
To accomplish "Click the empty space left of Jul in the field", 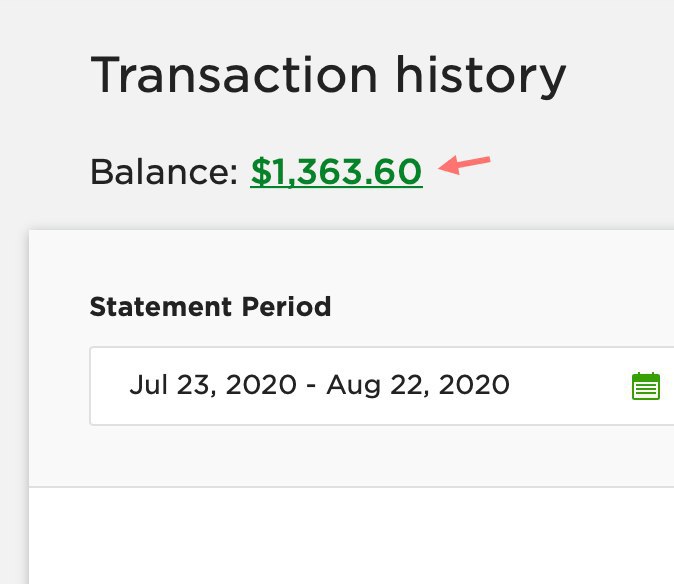I will point(110,385).
